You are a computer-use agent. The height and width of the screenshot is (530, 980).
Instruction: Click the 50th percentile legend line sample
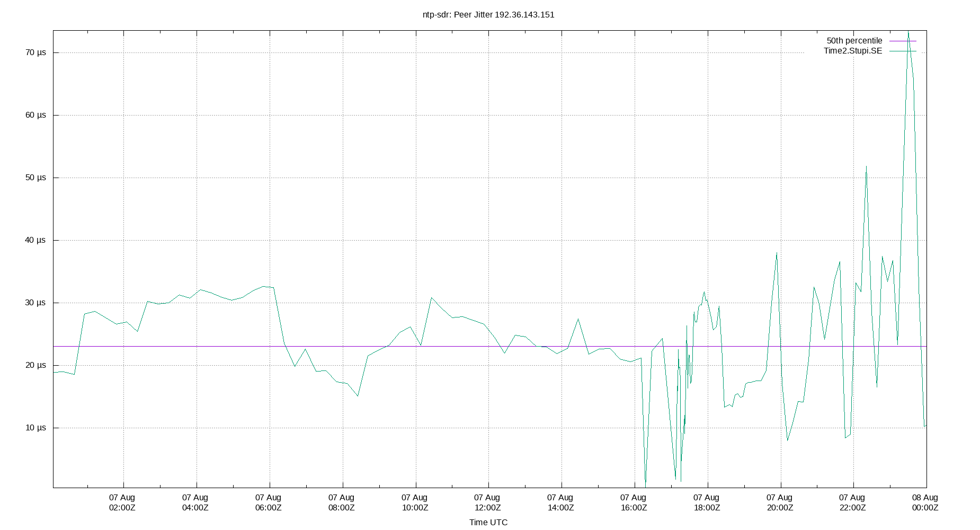coord(903,41)
